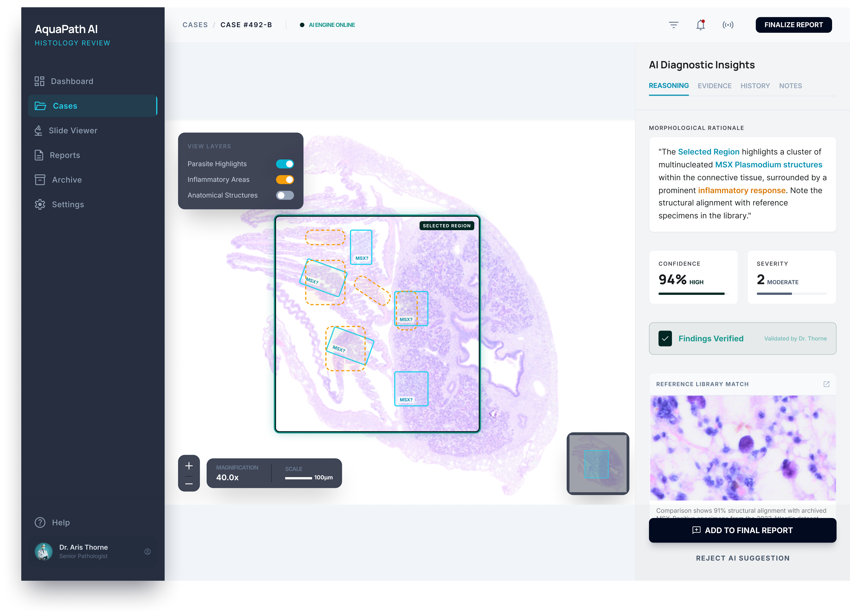Viewport: 850px width, 616px height.
Task: Switch to the History tab
Action: [x=755, y=86]
